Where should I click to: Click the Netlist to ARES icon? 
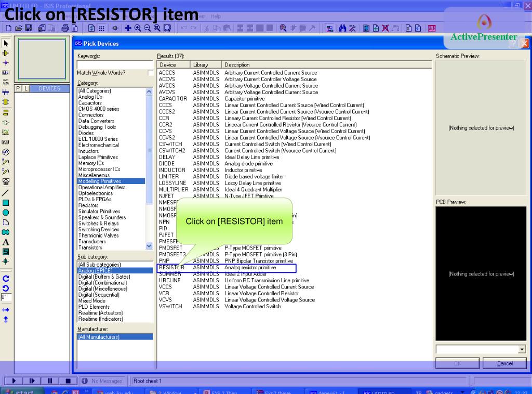(432, 28)
